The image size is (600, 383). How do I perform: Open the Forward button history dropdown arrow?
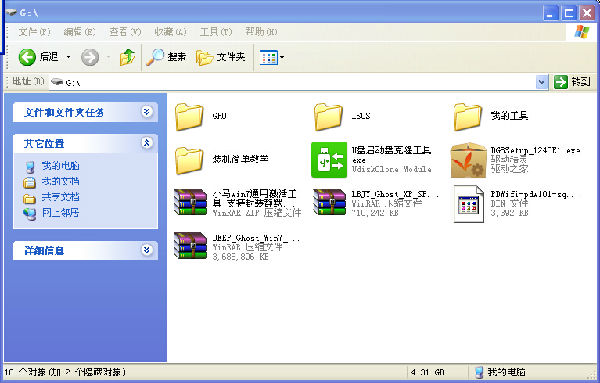click(109, 57)
